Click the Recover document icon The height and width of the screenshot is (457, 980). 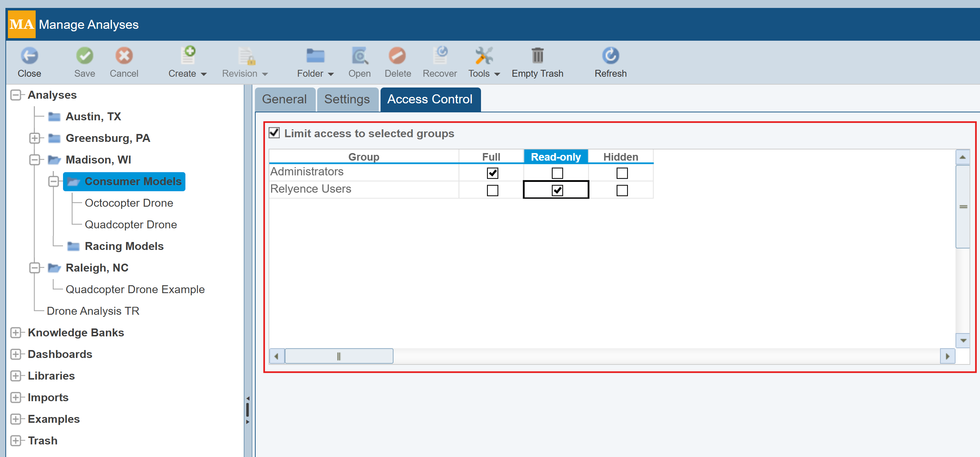click(x=440, y=56)
